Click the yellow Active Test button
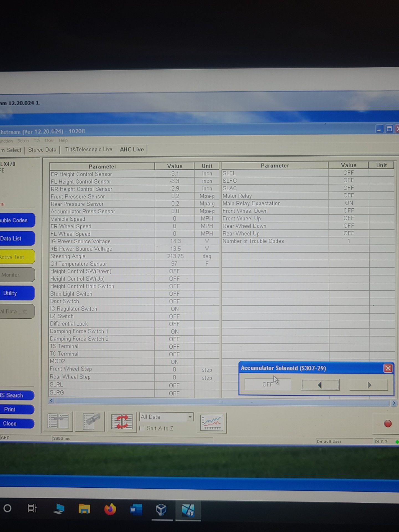 (x=17, y=257)
